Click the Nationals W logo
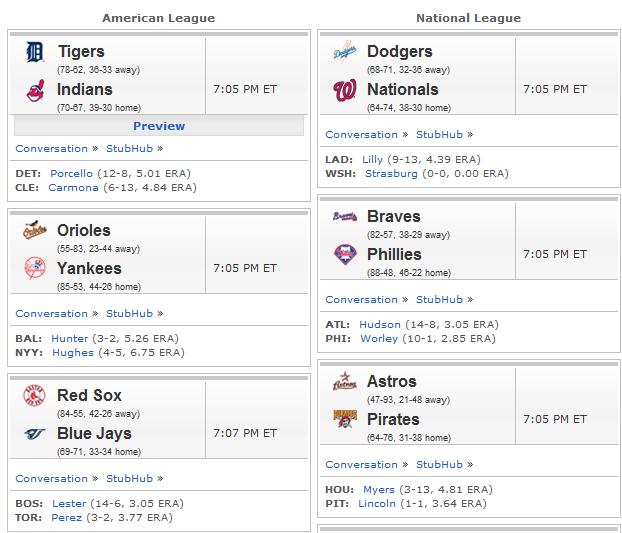This screenshot has width=622, height=533. [345, 90]
